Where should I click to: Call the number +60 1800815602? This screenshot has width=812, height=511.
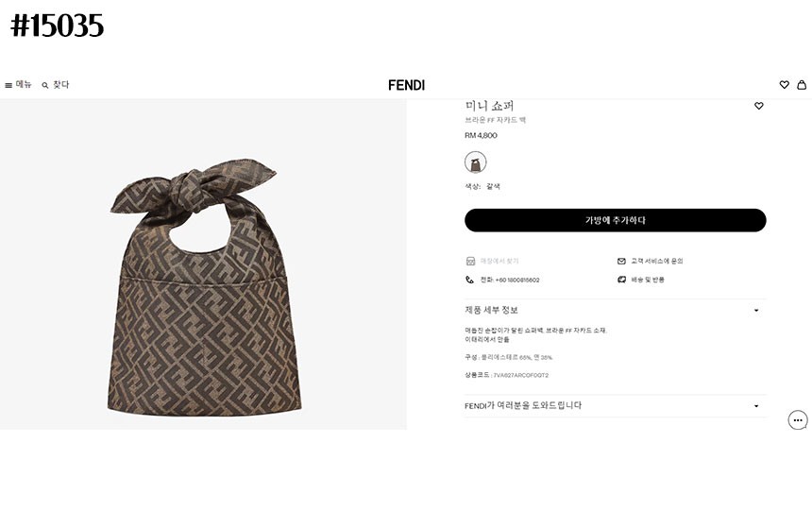(x=510, y=280)
